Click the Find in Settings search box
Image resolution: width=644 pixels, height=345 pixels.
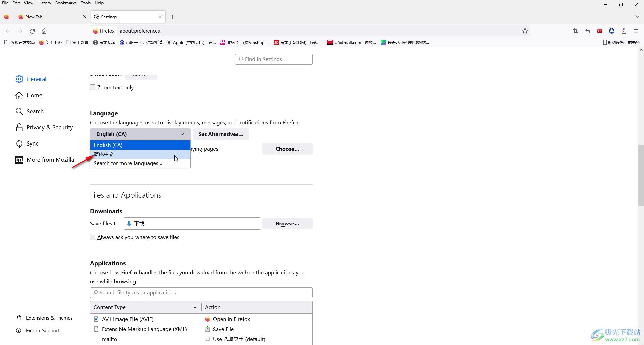tap(274, 59)
